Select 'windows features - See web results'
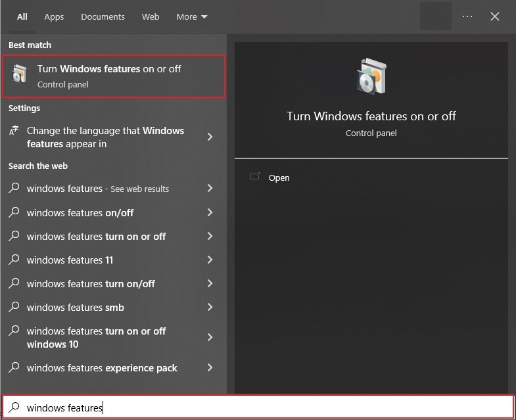This screenshot has height=420, width=516. [114, 188]
